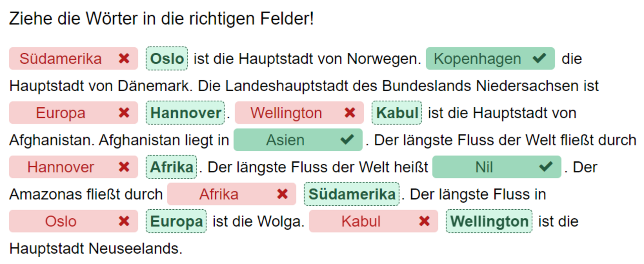The width and height of the screenshot is (644, 264).
Task: Select the green dashed Wellington solution label
Action: (489, 221)
